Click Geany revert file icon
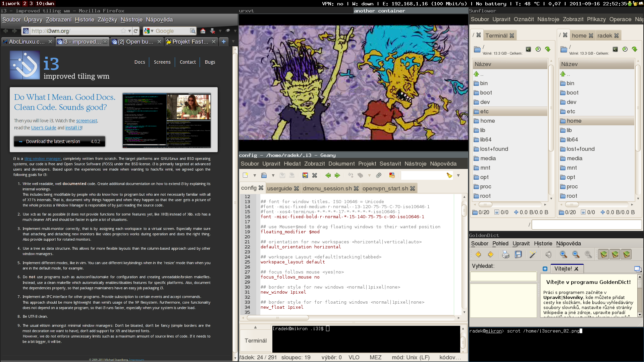Image resolution: width=644 pixels, height=362 pixels. coord(305,175)
